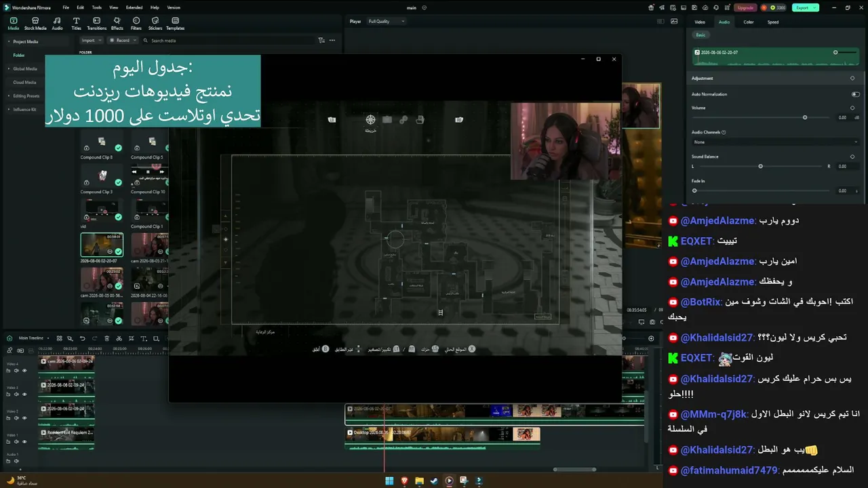The image size is (868, 488).
Task: Click the timeline Undo icon
Action: point(82,338)
